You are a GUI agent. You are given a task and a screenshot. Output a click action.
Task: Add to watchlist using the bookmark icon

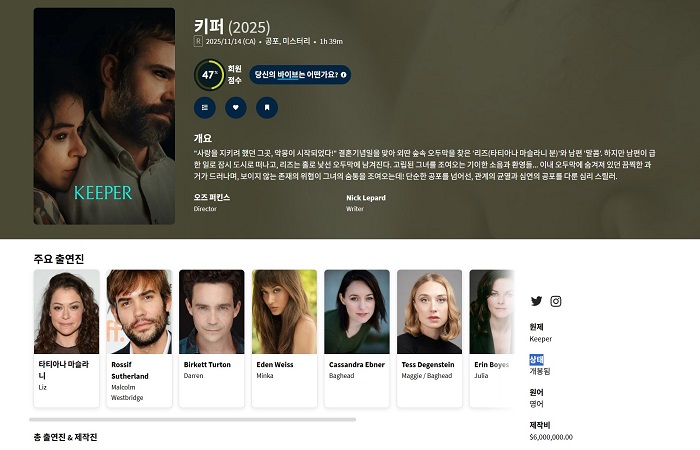[x=267, y=108]
